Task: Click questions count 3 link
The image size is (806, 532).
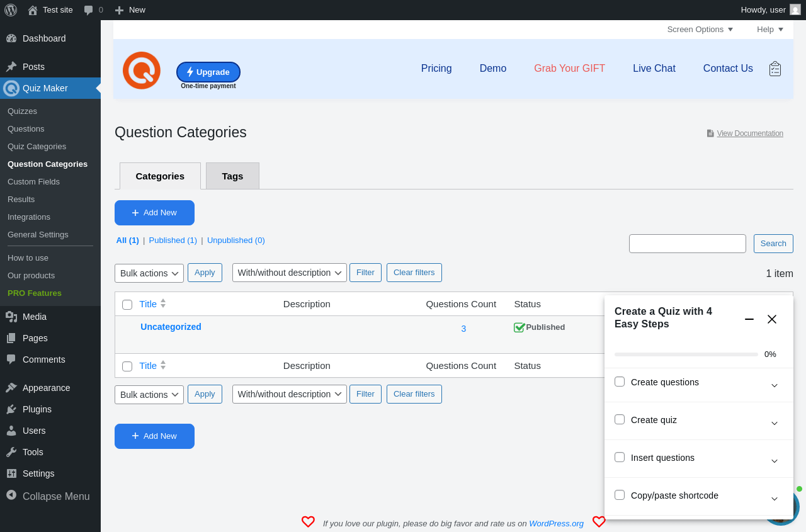Action: [x=463, y=329]
